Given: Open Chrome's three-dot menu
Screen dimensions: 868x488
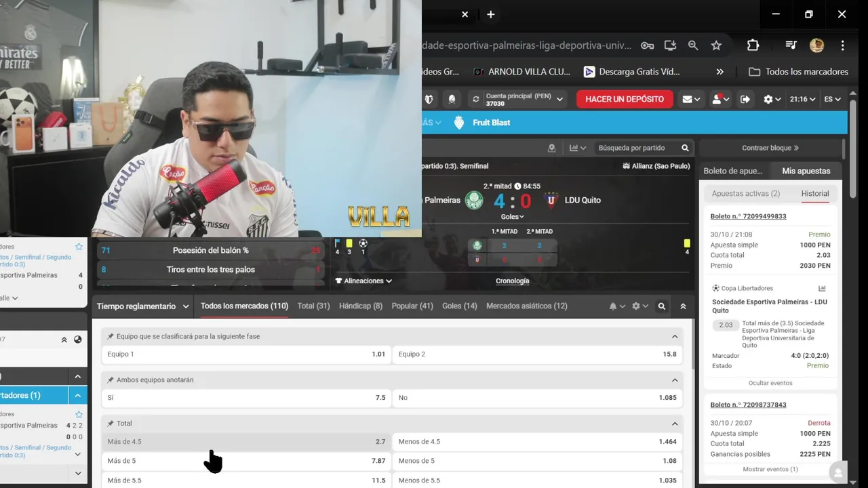Looking at the screenshot, I should click(x=842, y=45).
